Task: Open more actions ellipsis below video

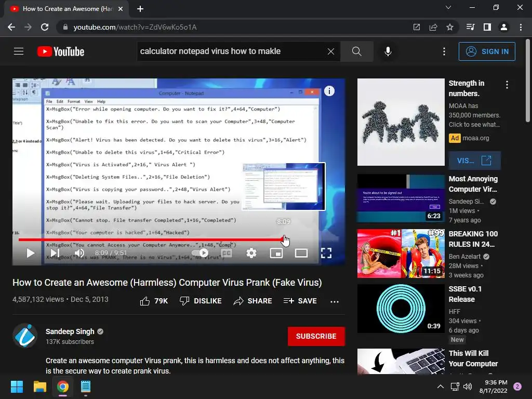Action: point(335,302)
